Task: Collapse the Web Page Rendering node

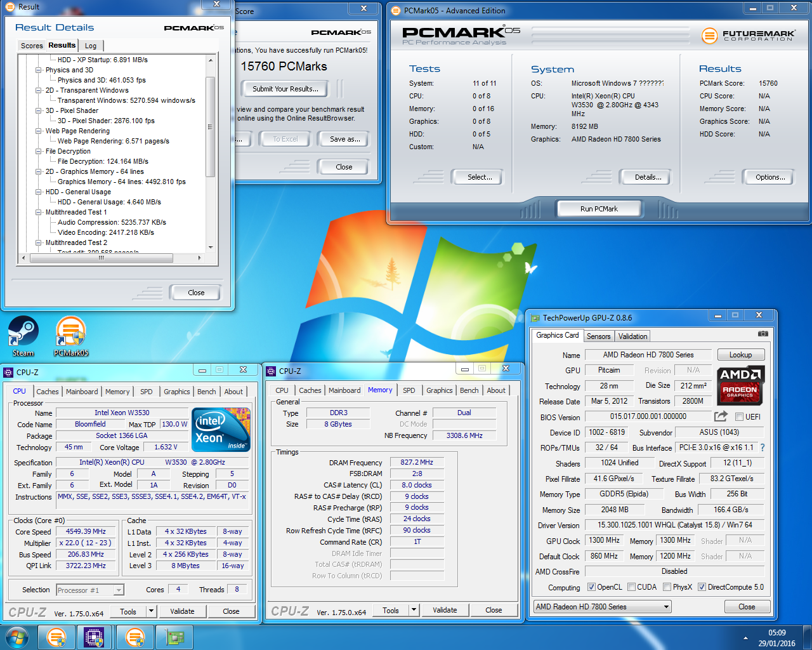Action: [x=39, y=131]
